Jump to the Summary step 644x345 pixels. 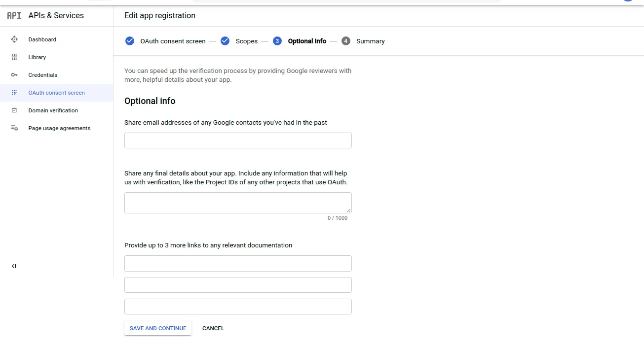(370, 41)
